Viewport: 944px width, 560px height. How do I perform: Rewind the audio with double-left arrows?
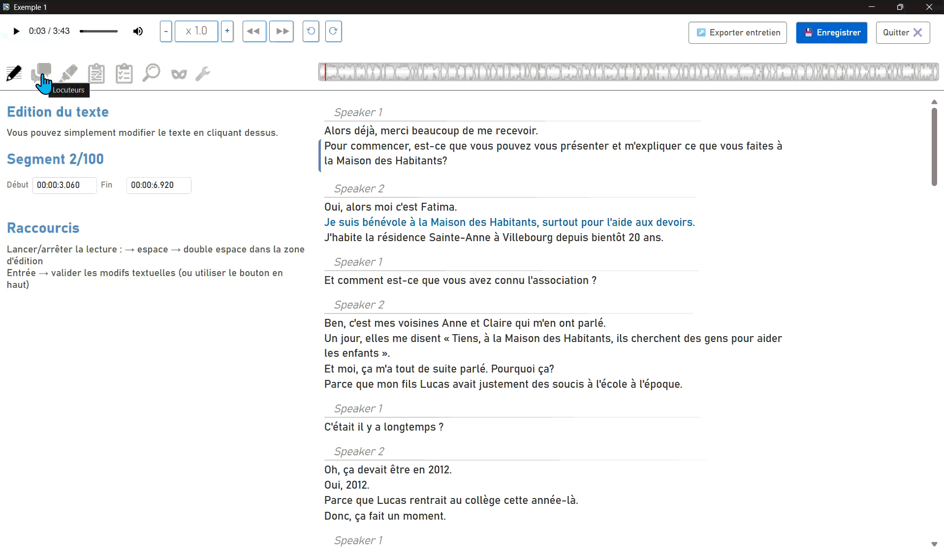coord(254,31)
